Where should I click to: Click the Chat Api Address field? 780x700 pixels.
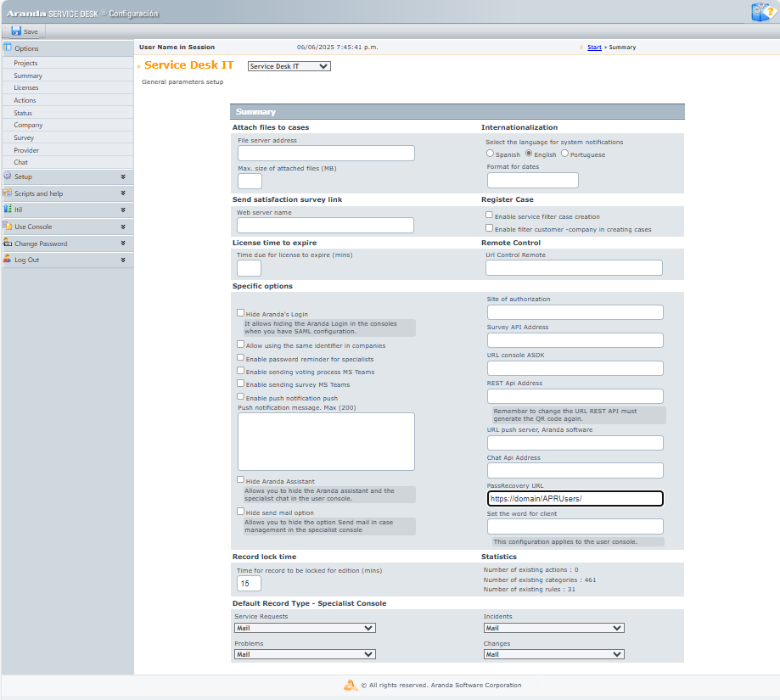click(x=575, y=470)
